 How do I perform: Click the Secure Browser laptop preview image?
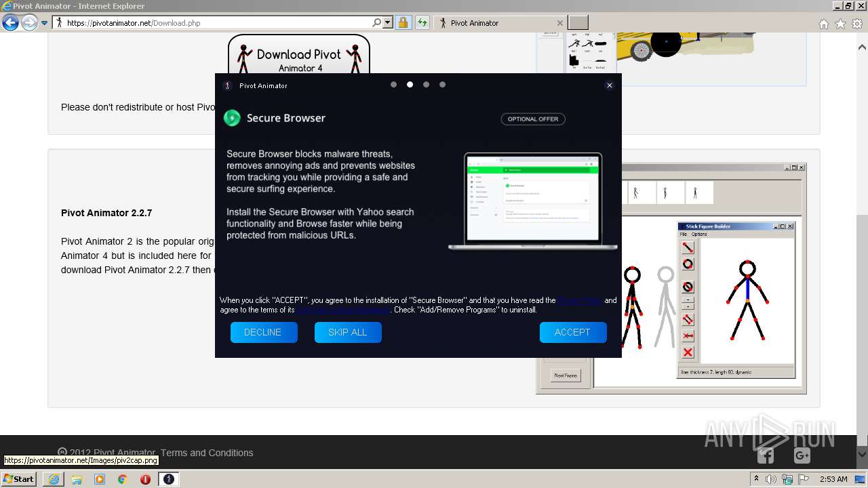(533, 201)
